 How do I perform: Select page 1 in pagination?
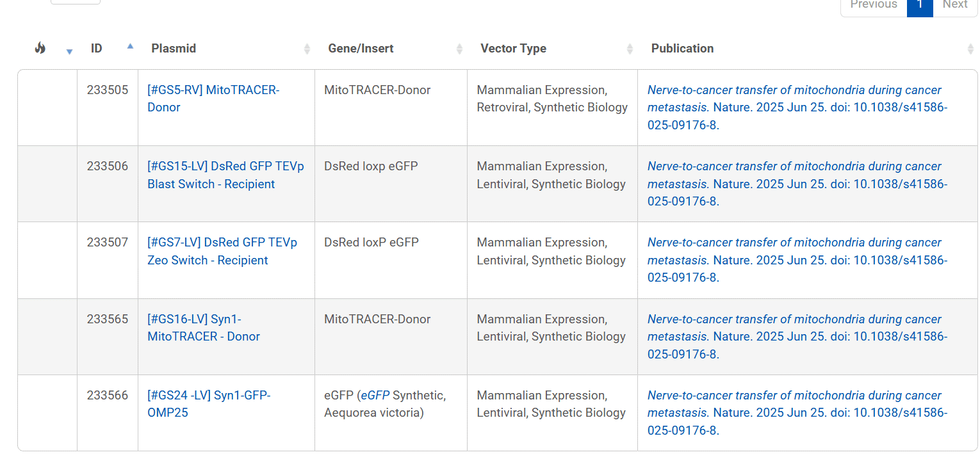click(920, 5)
